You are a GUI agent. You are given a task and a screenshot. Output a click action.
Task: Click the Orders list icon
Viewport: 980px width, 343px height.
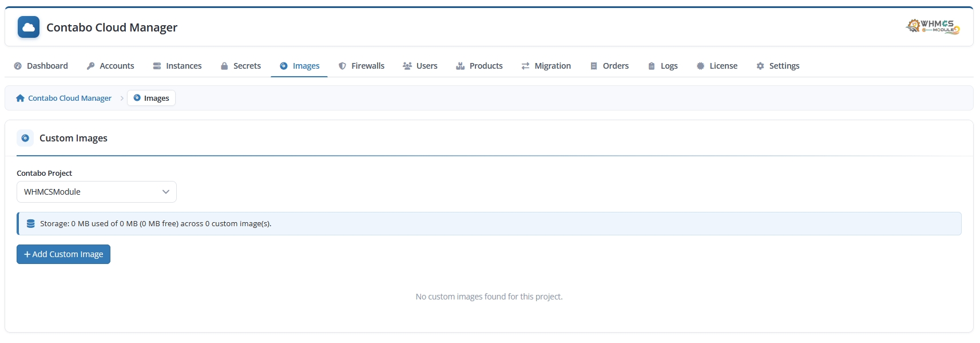pyautogui.click(x=594, y=66)
